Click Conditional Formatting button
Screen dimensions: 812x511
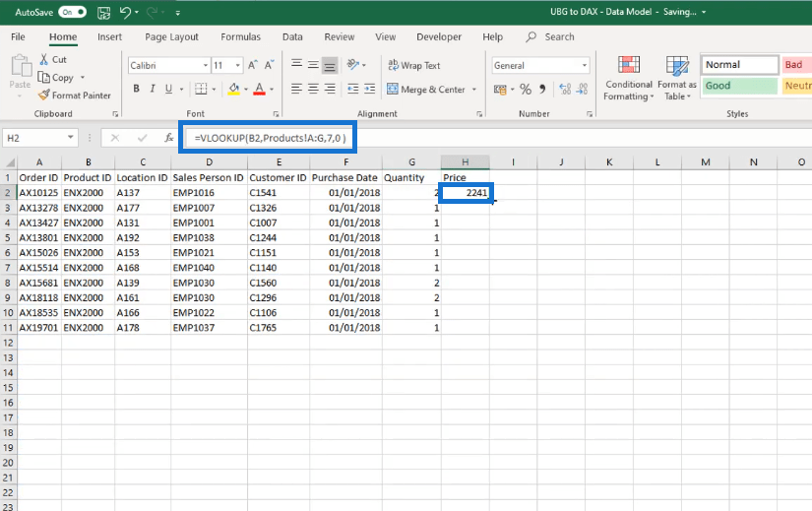(x=629, y=78)
